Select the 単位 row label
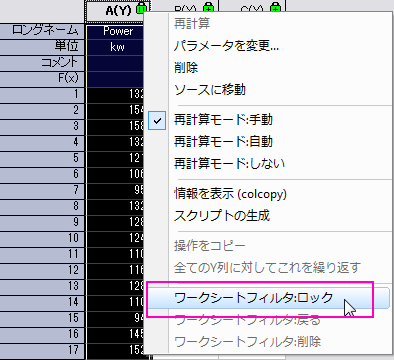This screenshot has width=394, height=360. (x=43, y=46)
